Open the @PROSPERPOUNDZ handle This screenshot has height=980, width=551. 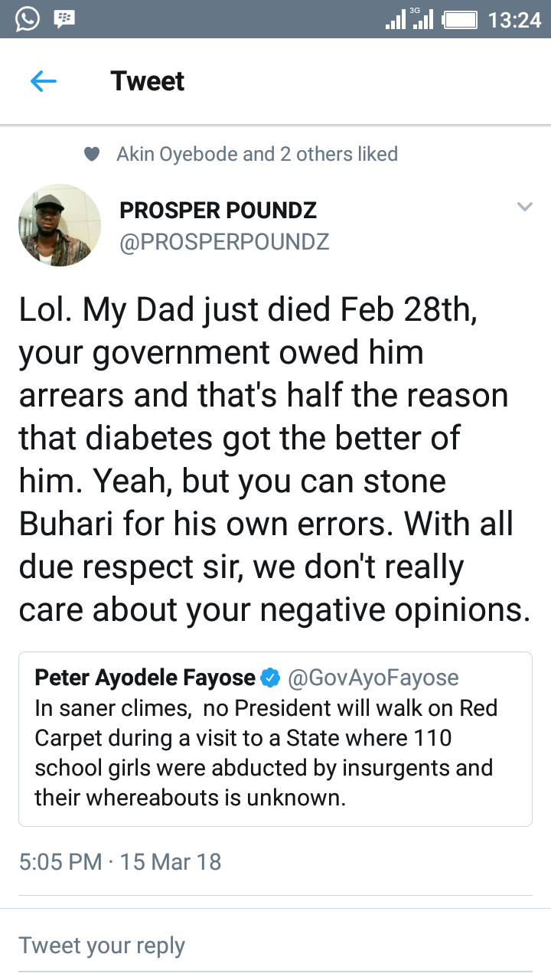(224, 242)
